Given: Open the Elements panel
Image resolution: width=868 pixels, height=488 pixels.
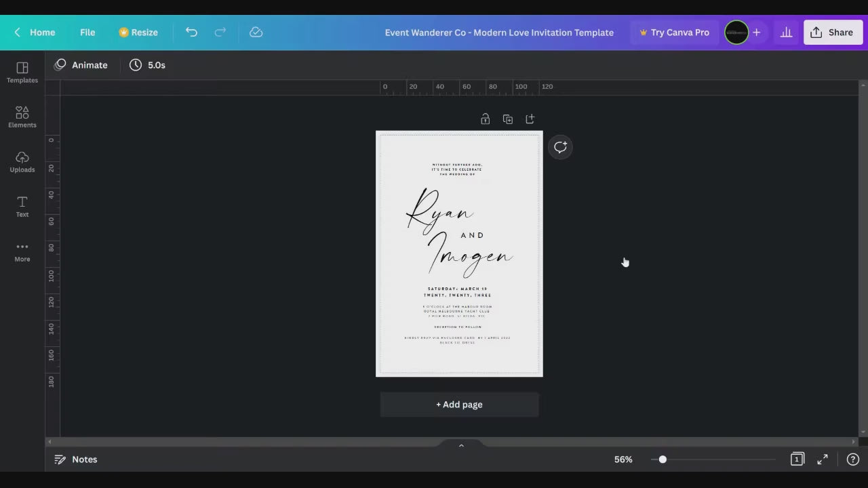Looking at the screenshot, I should [x=22, y=117].
